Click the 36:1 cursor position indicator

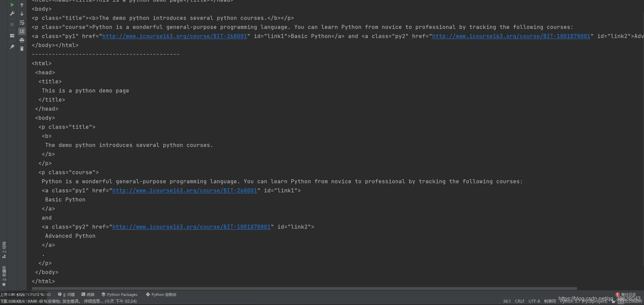tap(507, 301)
